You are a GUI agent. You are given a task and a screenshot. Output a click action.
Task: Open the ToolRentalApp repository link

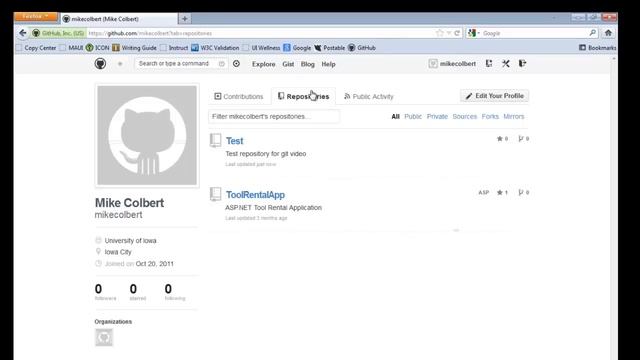(256, 195)
